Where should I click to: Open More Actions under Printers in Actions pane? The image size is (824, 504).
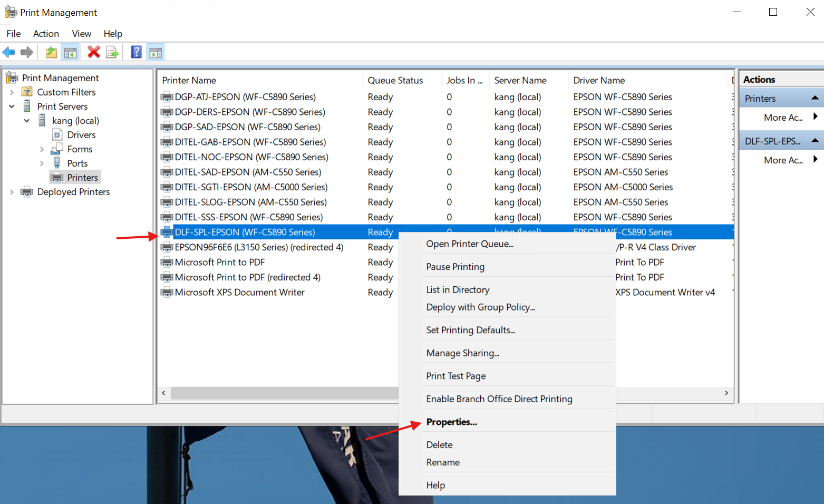pyautogui.click(x=783, y=118)
